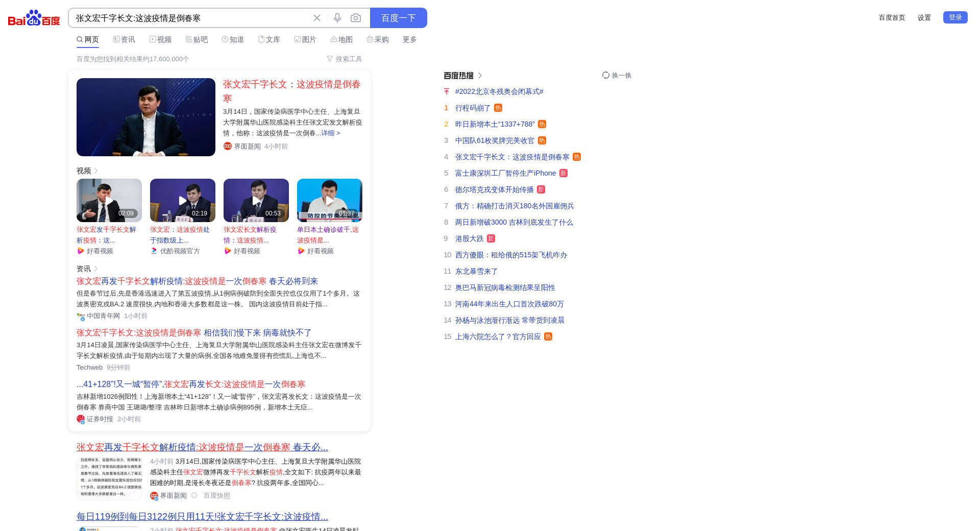Play the 00:53 video thumbnail

tap(256, 200)
